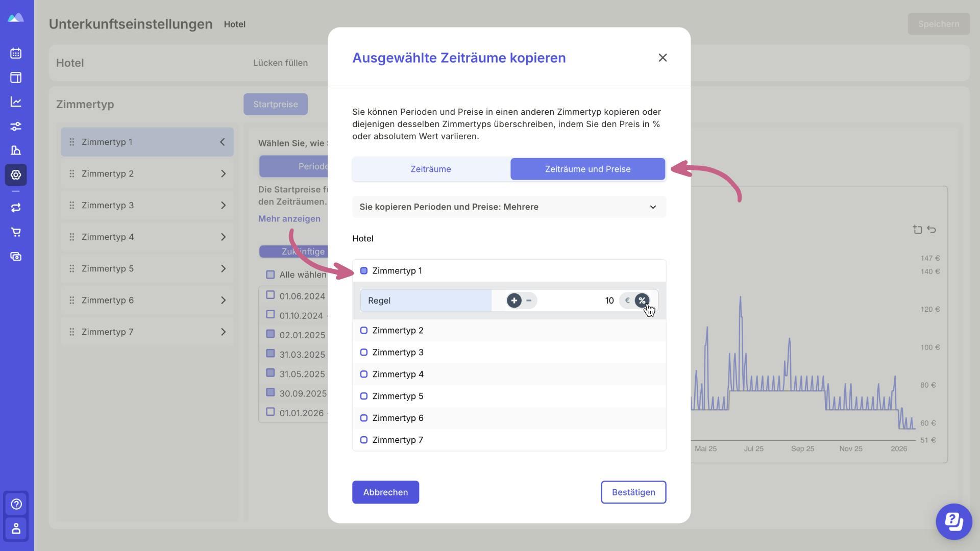This screenshot has height=551, width=980.
Task: Switch to the Zeiträume tab
Action: tap(431, 169)
